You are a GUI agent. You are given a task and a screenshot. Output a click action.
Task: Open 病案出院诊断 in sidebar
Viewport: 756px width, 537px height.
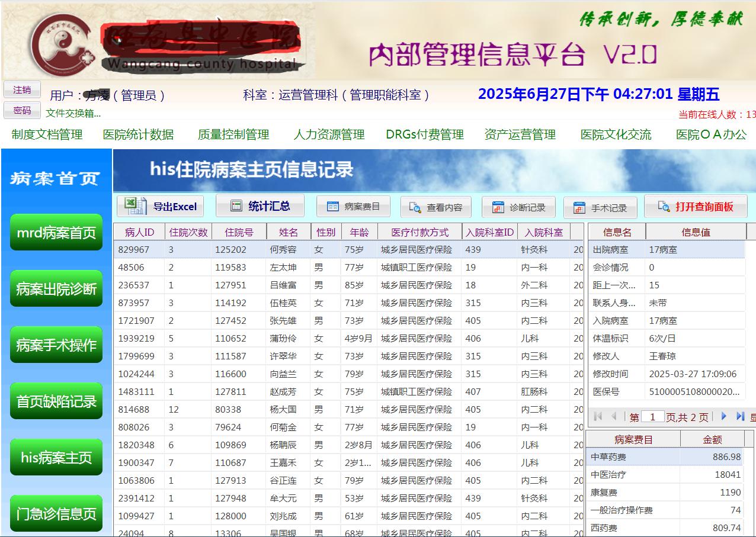56,288
